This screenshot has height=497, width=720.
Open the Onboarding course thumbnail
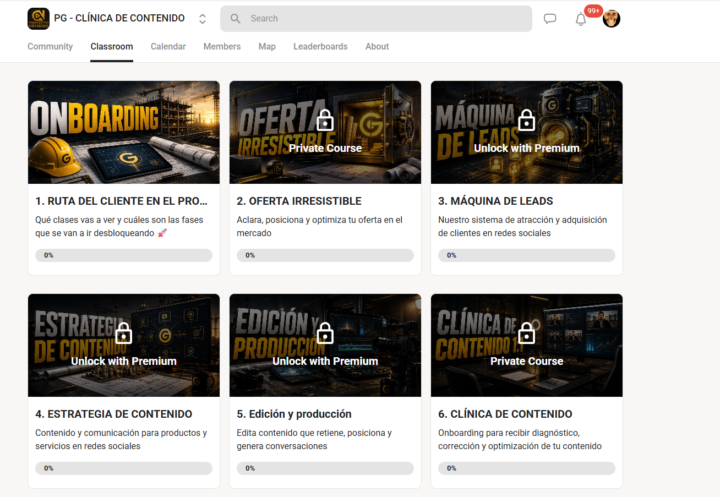pyautogui.click(x=124, y=132)
